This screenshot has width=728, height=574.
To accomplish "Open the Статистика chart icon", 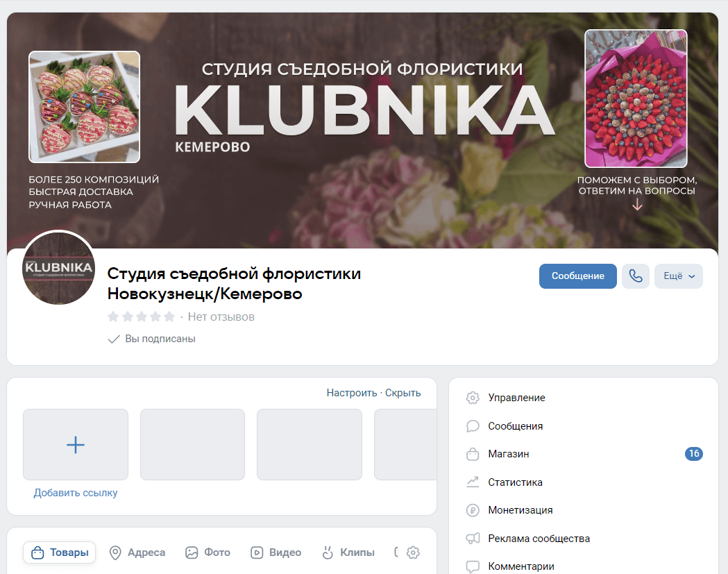I will [x=473, y=482].
